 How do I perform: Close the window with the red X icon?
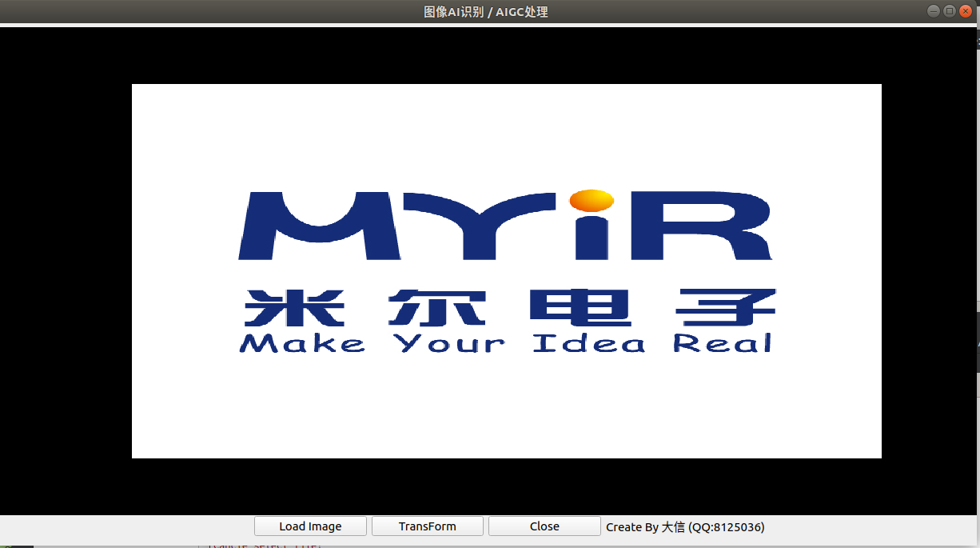click(965, 11)
